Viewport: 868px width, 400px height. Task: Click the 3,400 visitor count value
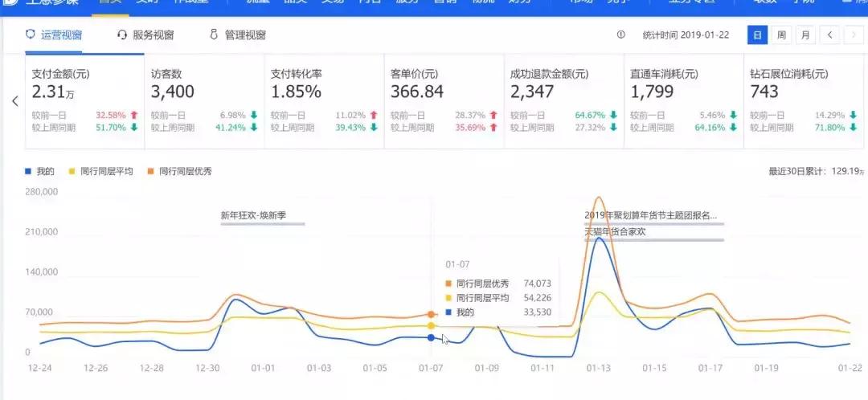pyautogui.click(x=173, y=92)
